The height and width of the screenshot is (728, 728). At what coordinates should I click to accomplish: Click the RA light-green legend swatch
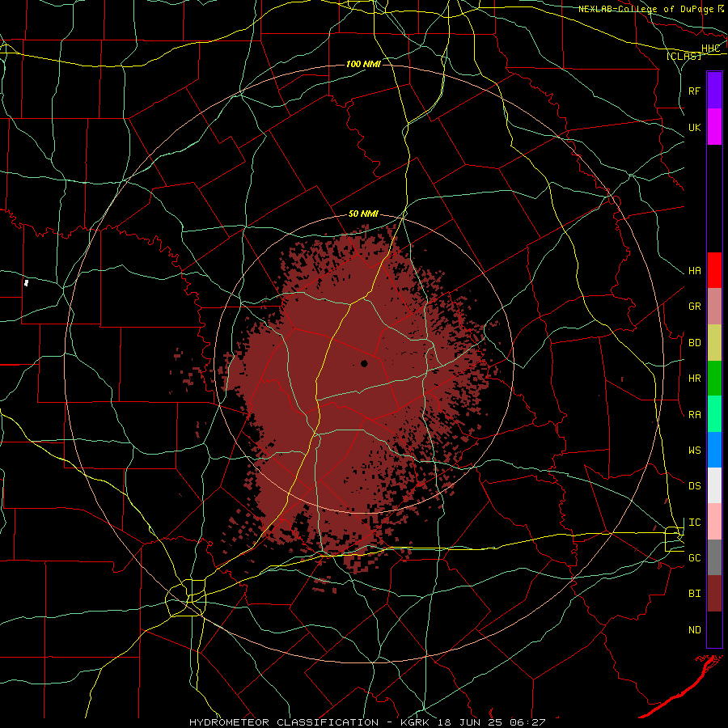[714, 414]
